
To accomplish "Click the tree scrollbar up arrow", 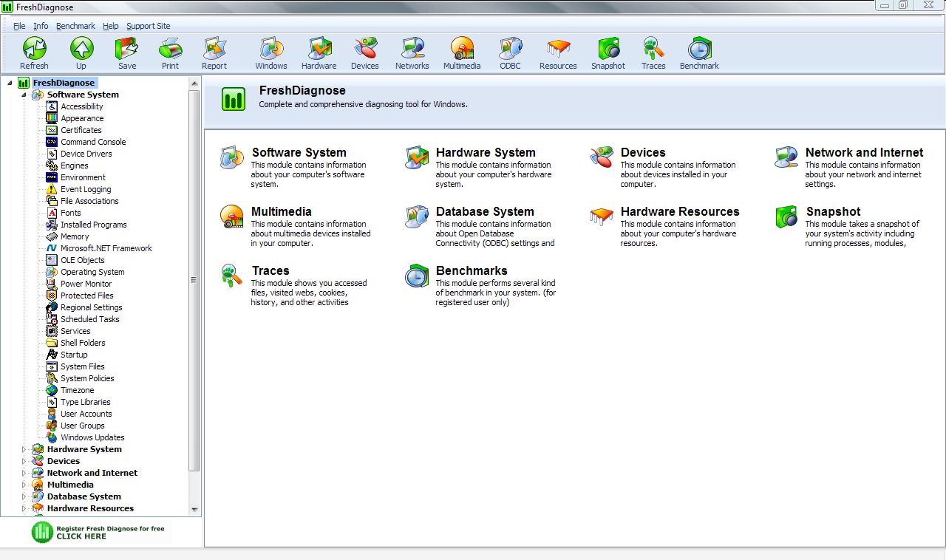I will 194,83.
